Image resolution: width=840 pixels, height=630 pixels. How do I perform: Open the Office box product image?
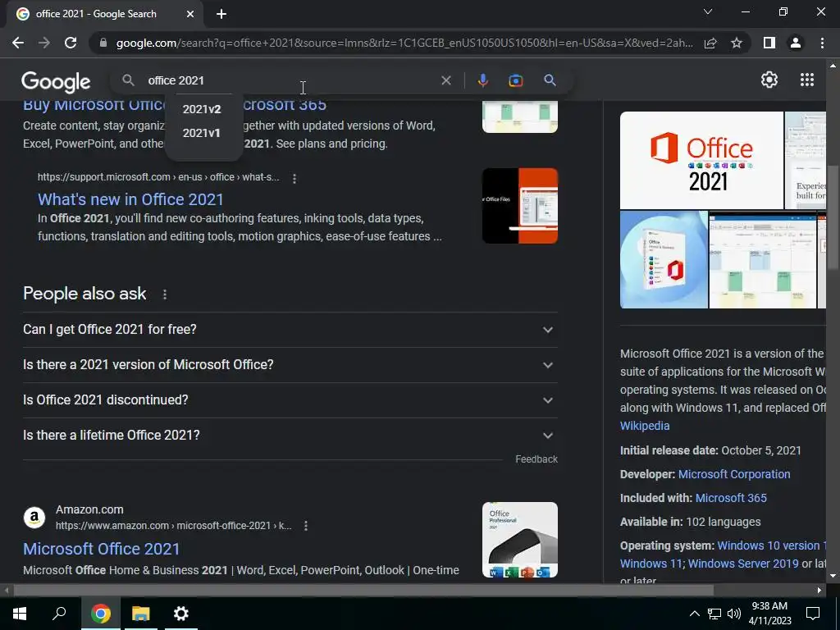tap(664, 260)
